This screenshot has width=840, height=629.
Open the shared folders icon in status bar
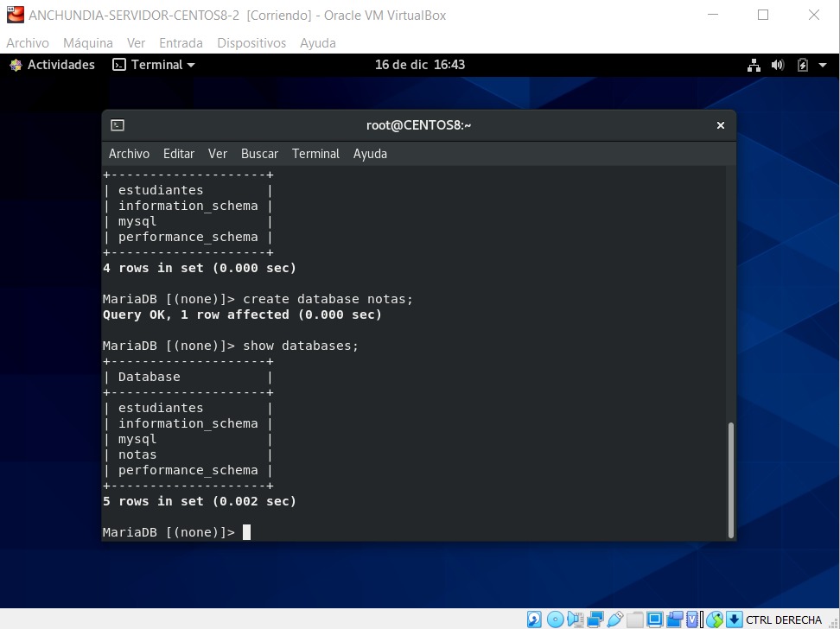(x=635, y=618)
